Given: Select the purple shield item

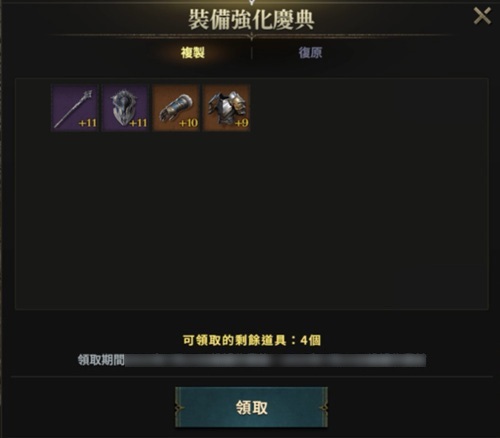Looking at the screenshot, I should click(x=125, y=108).
